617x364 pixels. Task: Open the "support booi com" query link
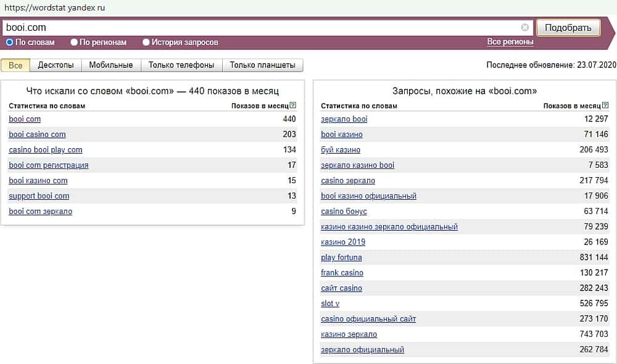click(39, 196)
